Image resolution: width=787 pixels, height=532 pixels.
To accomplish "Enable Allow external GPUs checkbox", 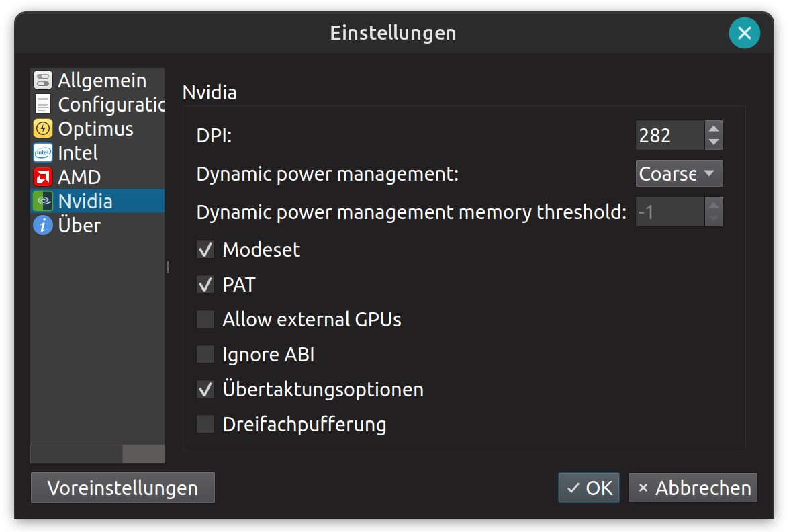I will tap(205, 320).
